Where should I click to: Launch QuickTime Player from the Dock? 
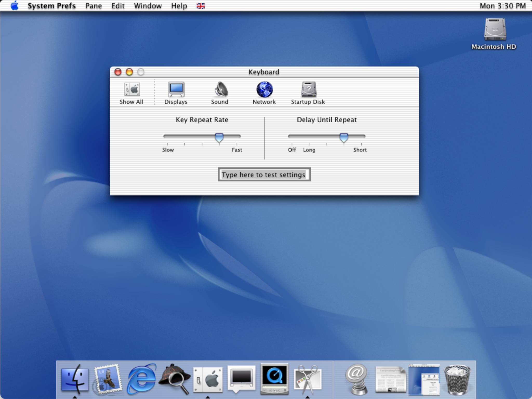pos(275,379)
